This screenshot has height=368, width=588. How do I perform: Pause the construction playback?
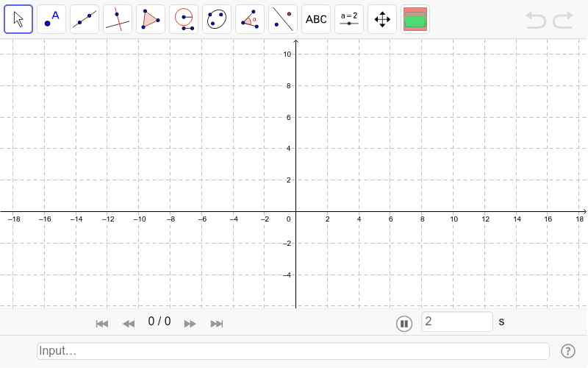pos(404,324)
